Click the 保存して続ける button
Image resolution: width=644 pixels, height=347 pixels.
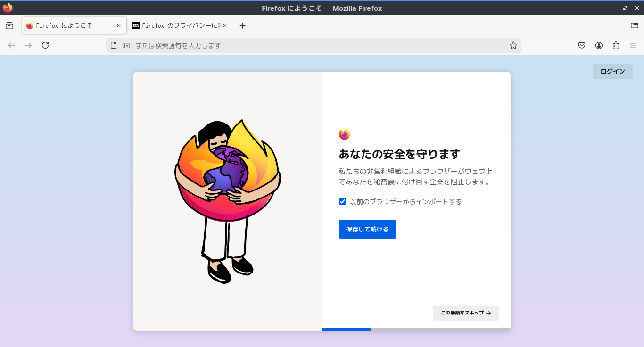tap(367, 229)
